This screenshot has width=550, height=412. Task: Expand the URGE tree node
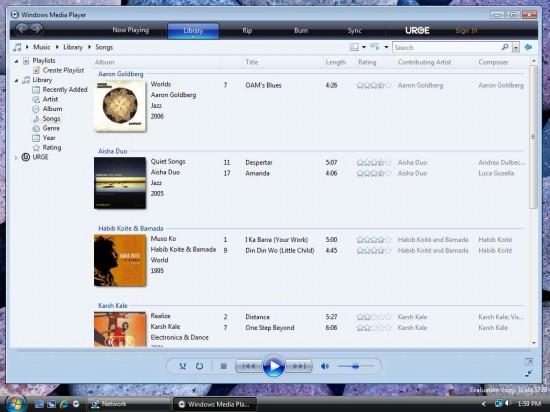pyautogui.click(x=16, y=158)
